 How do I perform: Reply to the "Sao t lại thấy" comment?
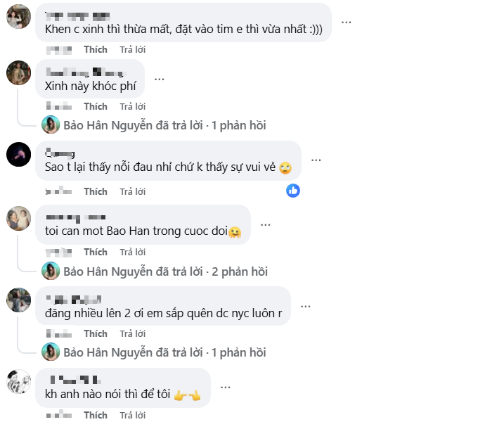tap(132, 191)
